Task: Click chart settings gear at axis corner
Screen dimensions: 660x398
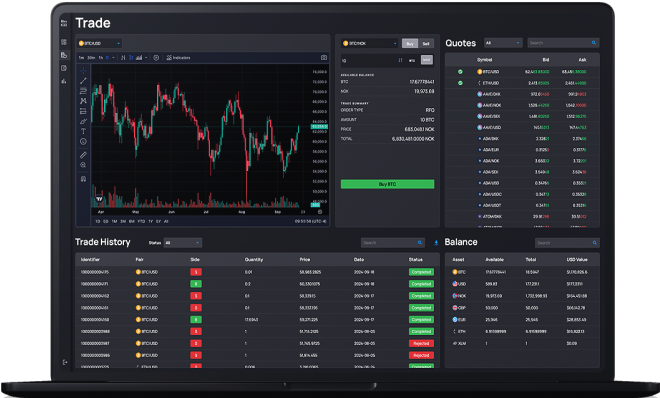Action: pyautogui.click(x=320, y=212)
